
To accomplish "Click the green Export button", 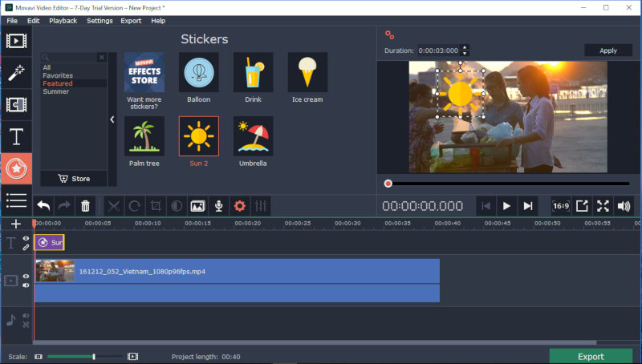I will [x=591, y=356].
